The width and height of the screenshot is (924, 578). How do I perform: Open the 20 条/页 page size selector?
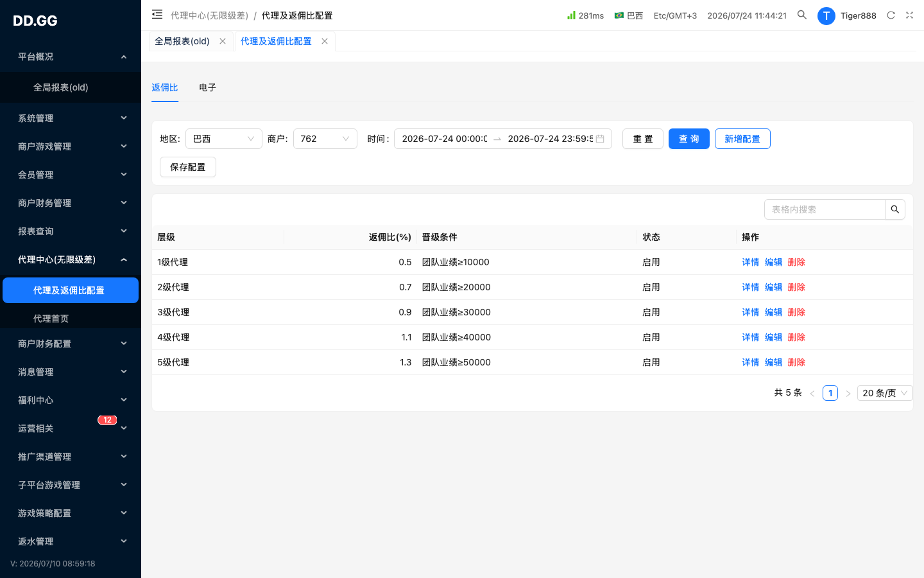pyautogui.click(x=885, y=393)
